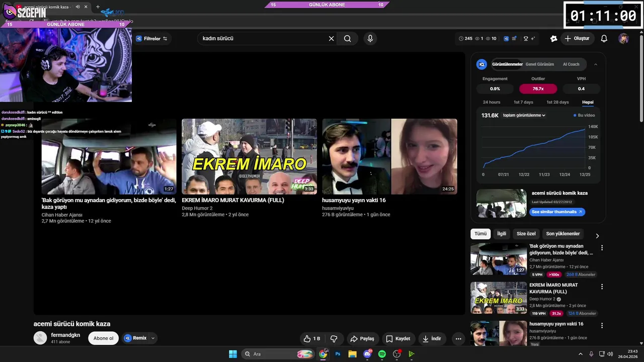Click the Oluştur create button
644x362 pixels.
tap(577, 38)
